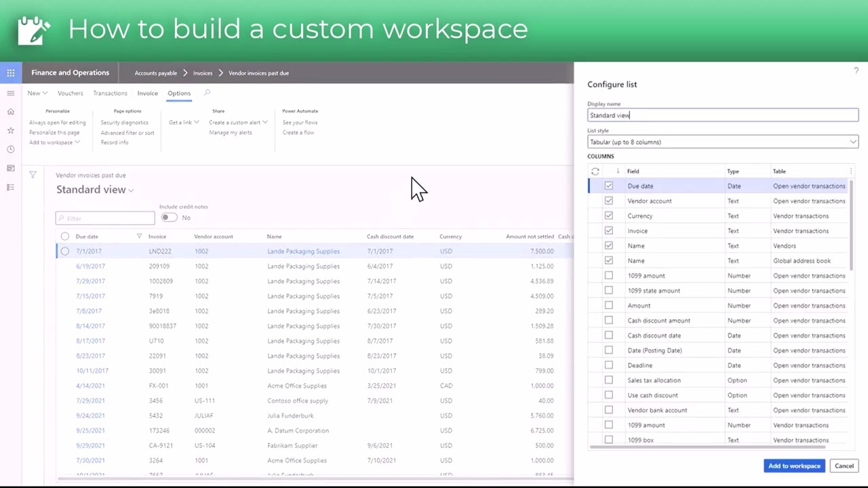Open help question mark in Configure list

tap(856, 70)
